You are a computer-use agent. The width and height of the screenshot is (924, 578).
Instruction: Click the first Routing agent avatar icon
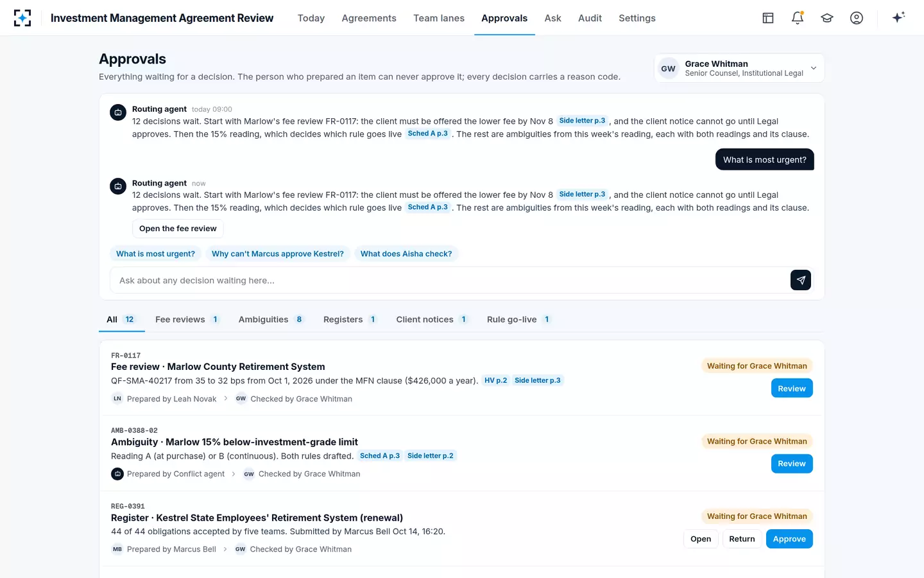coord(118,112)
